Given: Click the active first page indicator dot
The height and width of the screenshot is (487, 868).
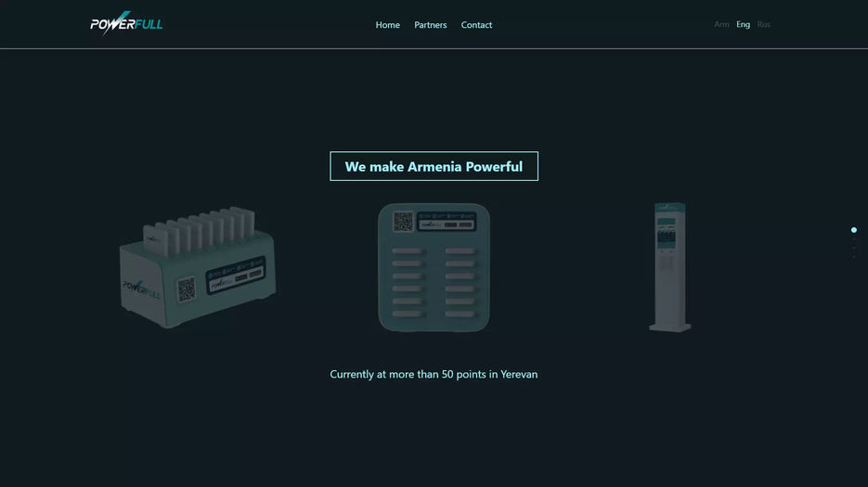Looking at the screenshot, I should click(853, 230).
